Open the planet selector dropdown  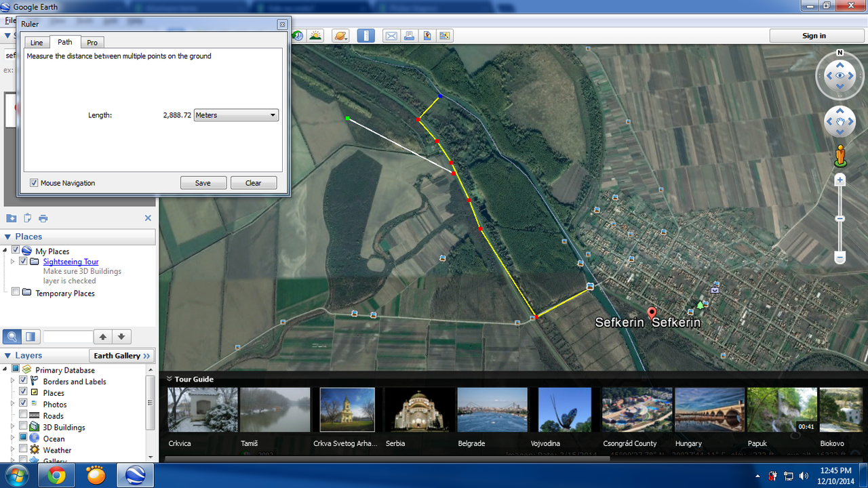click(x=340, y=35)
